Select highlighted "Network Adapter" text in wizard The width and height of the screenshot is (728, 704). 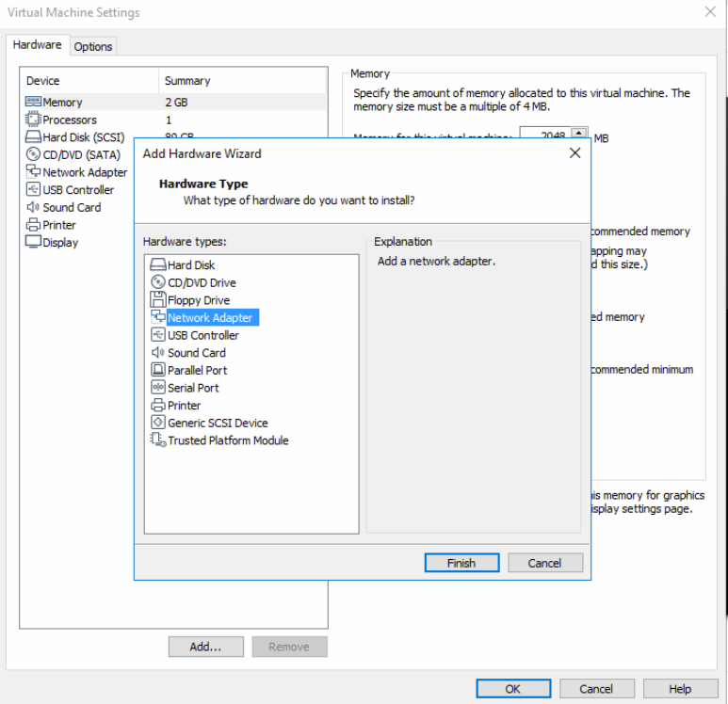pos(210,317)
